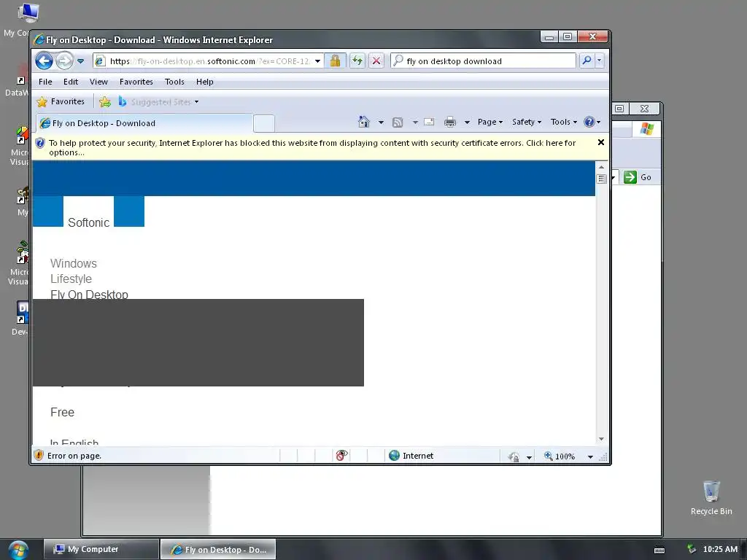Click the magnifier search button
Screen dimensions: 747x560
tap(587, 61)
